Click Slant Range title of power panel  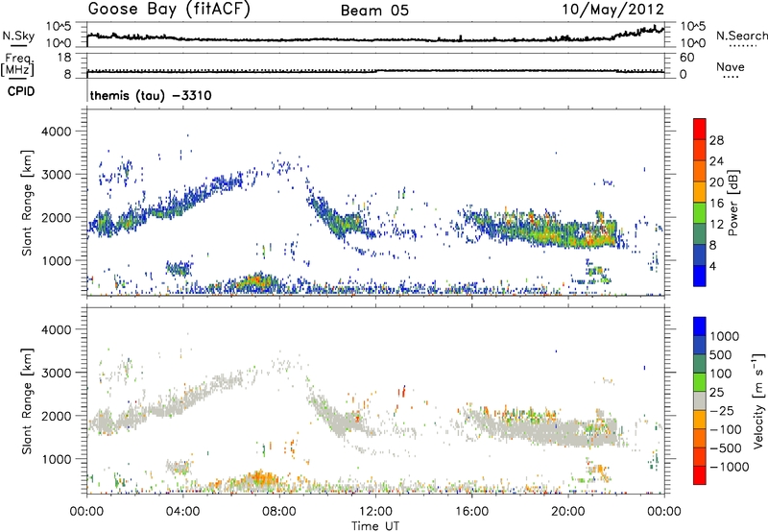[27, 203]
